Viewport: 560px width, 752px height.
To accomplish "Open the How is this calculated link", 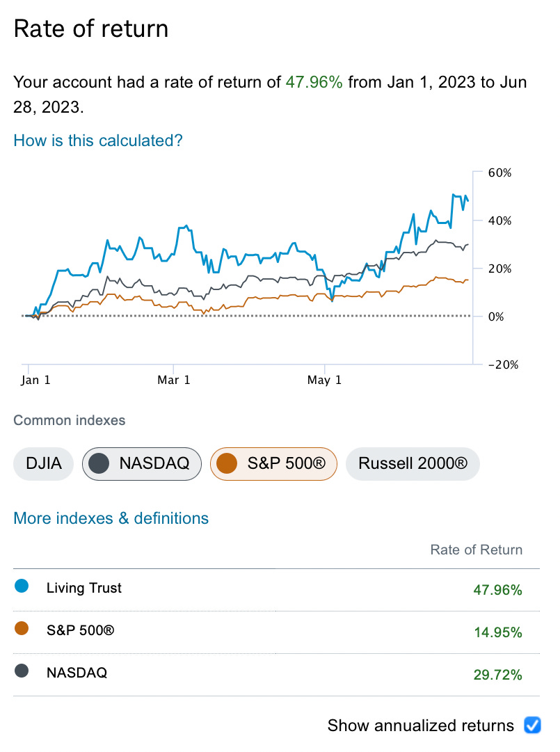I will coord(98,141).
